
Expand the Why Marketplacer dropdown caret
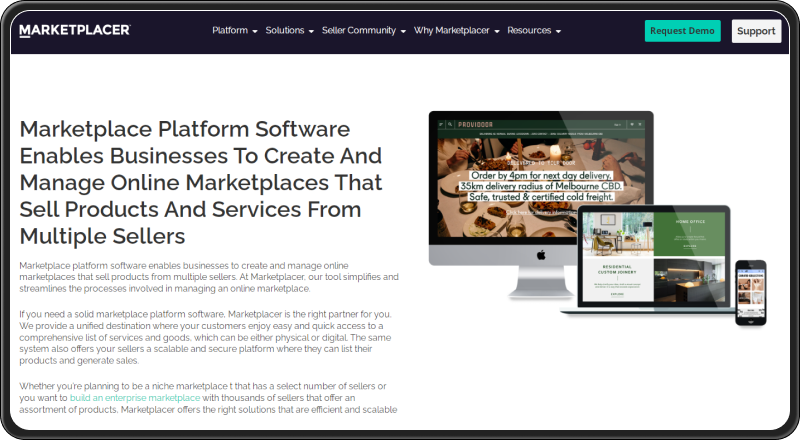[x=497, y=32]
